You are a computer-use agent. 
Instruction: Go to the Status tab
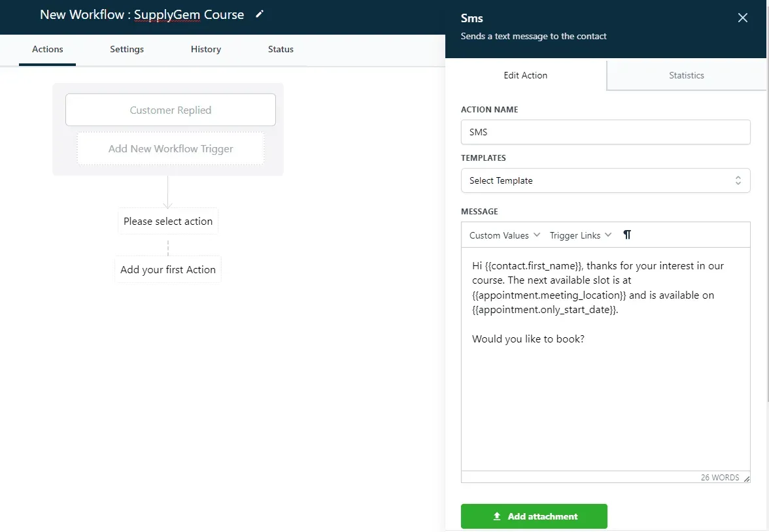pyautogui.click(x=281, y=49)
